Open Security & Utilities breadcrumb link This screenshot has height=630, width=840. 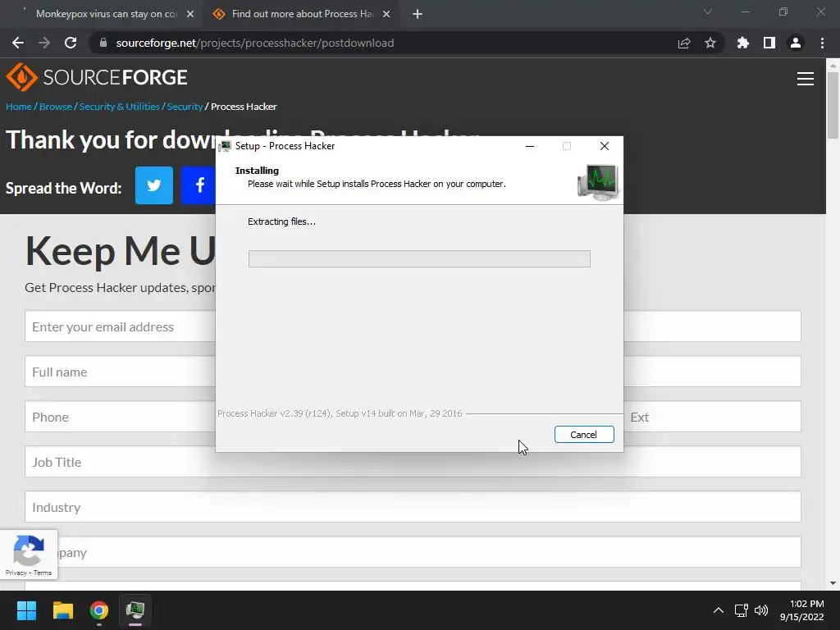120,107
